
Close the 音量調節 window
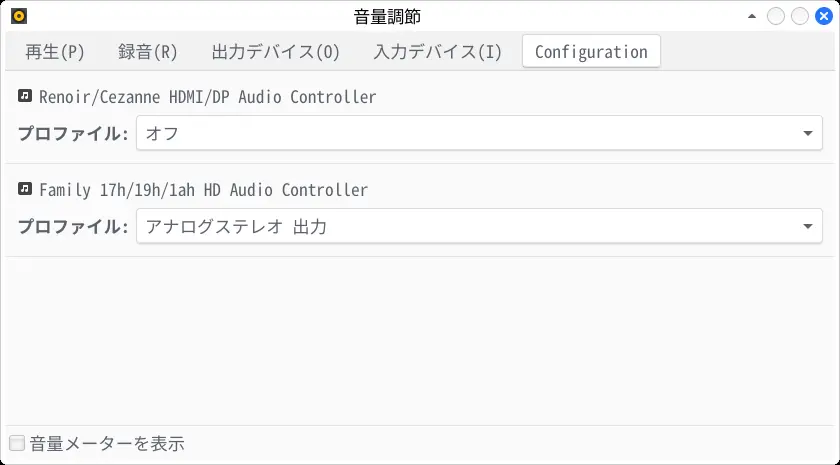coord(823,16)
